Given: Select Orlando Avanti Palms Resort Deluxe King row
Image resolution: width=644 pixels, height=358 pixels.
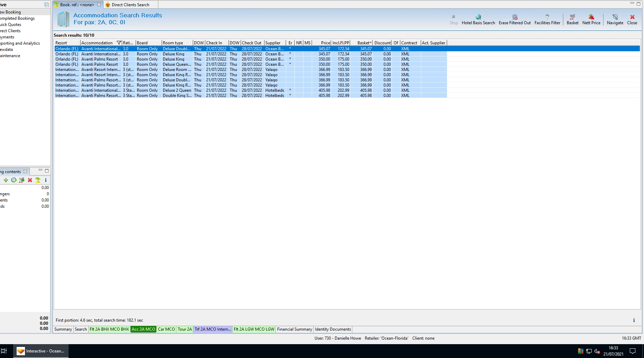Looking at the screenshot, I should point(250,59).
